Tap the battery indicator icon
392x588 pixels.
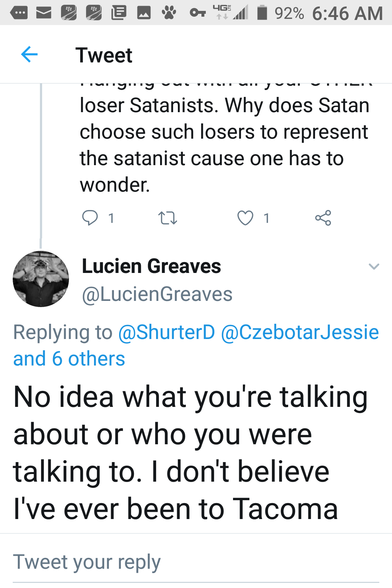tap(262, 13)
